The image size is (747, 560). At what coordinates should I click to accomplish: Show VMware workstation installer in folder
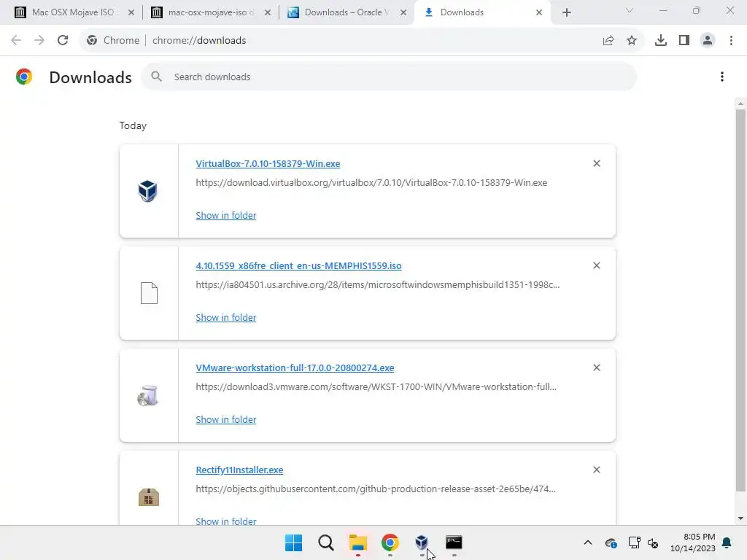(x=226, y=419)
